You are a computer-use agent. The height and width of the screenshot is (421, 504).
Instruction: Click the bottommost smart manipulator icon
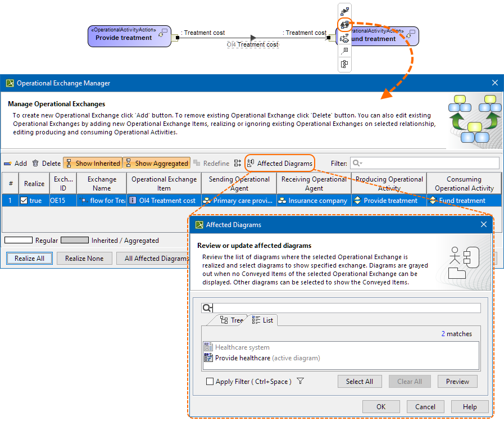click(x=344, y=64)
